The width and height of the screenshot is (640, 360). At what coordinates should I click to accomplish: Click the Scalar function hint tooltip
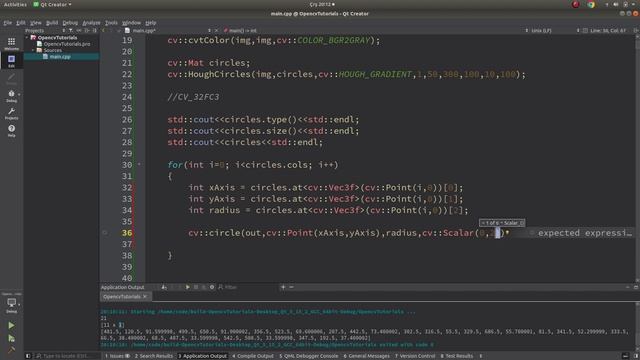tap(502, 223)
